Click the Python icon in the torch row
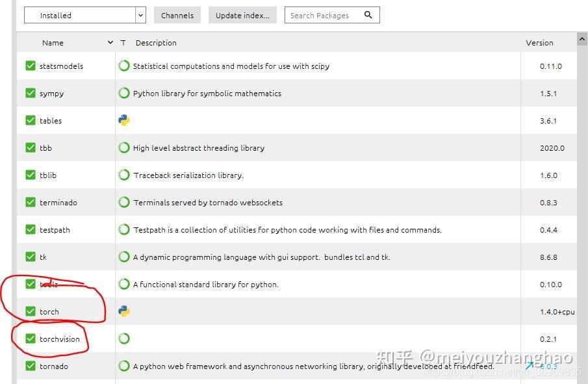Image resolution: width=588 pixels, height=384 pixels. click(x=124, y=311)
